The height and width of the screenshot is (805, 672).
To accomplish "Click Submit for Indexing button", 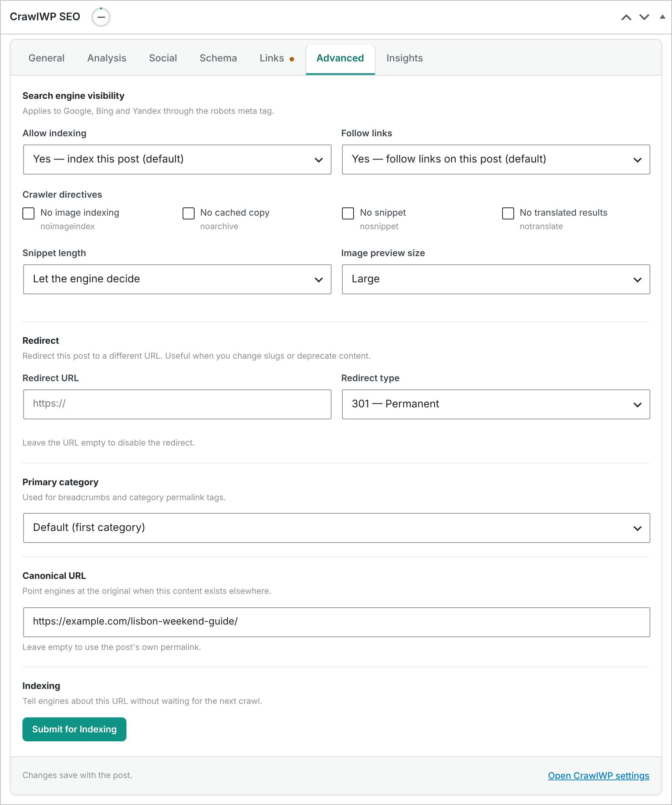I will pos(74,729).
